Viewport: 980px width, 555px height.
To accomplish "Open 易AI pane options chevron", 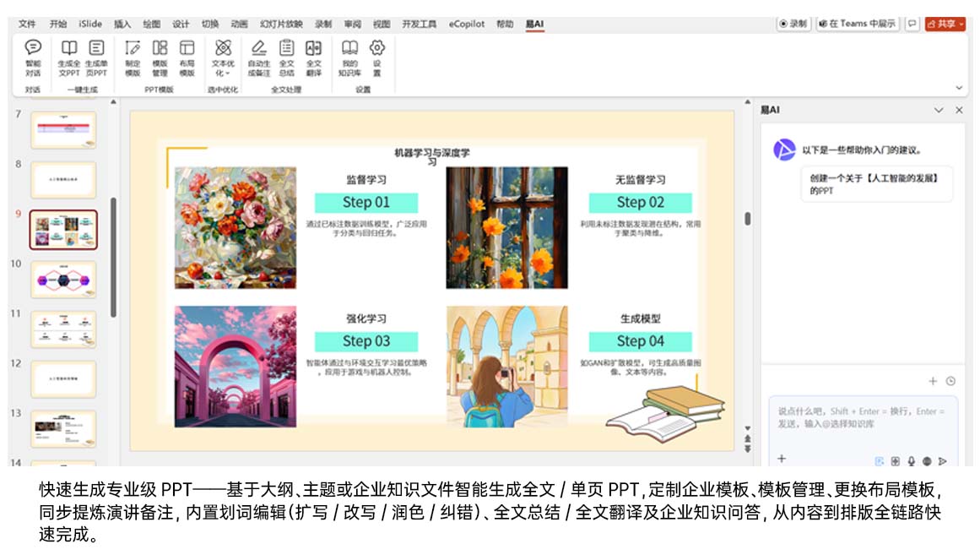I will (939, 111).
